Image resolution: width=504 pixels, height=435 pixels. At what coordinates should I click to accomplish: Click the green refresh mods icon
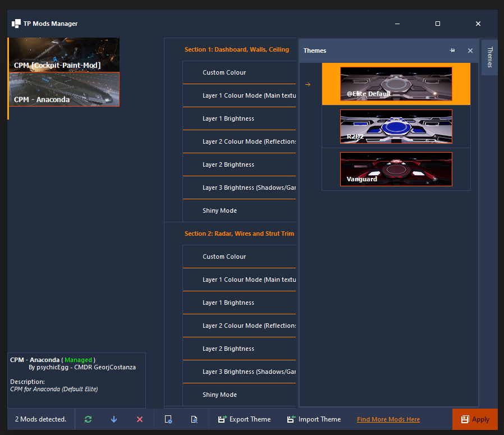pyautogui.click(x=88, y=419)
